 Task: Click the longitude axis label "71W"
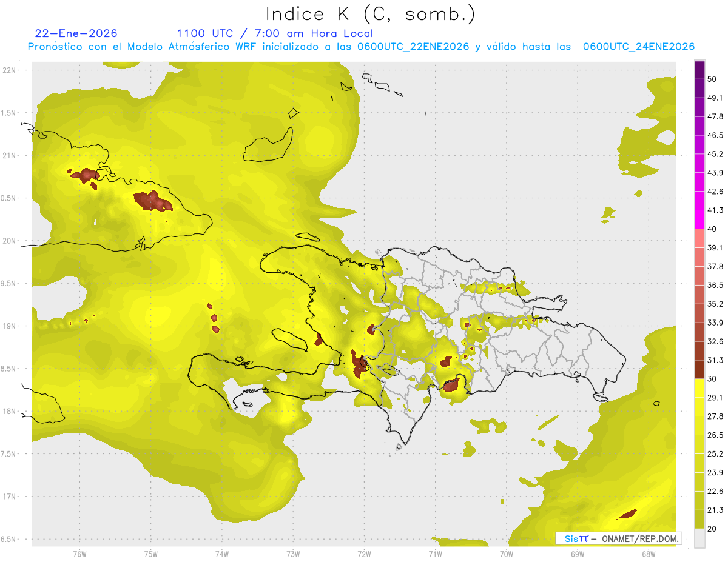click(x=435, y=554)
